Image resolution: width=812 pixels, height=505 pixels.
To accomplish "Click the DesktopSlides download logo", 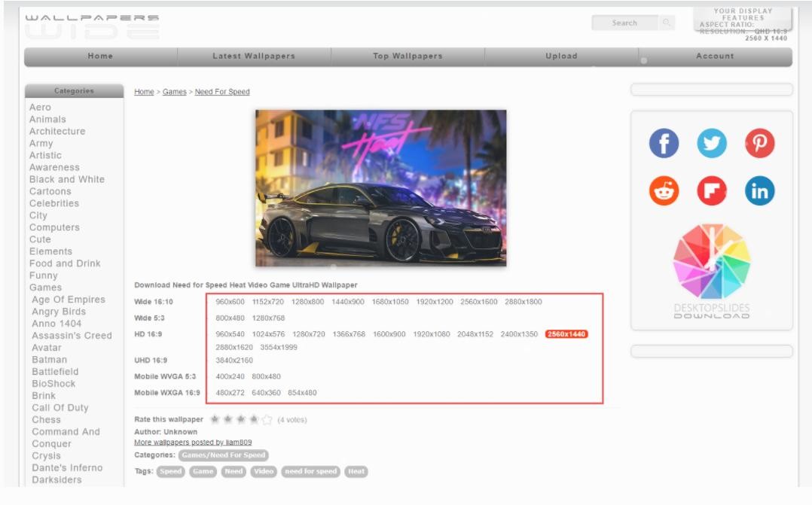I will click(x=712, y=271).
